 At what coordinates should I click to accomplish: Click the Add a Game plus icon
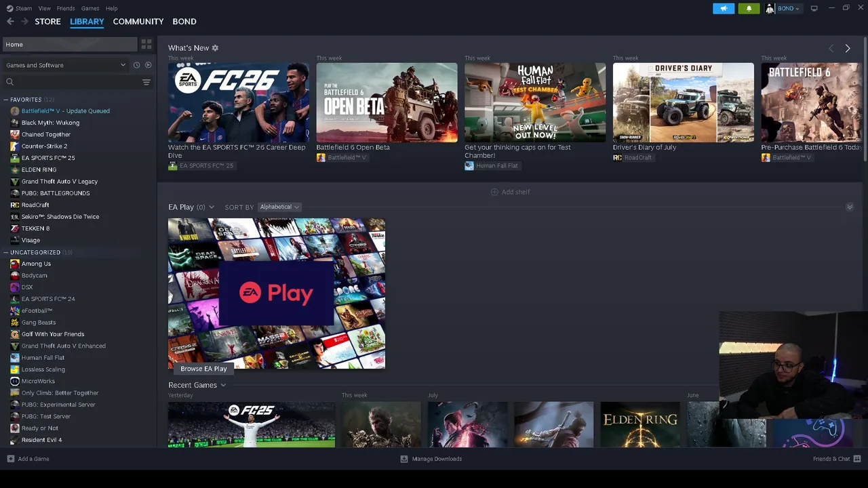coord(10,459)
